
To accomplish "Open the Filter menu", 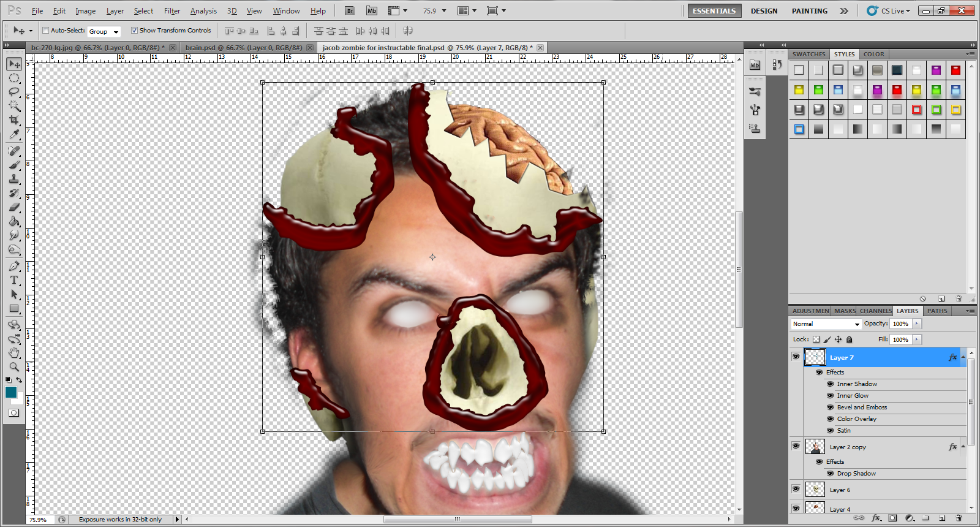I will 172,11.
